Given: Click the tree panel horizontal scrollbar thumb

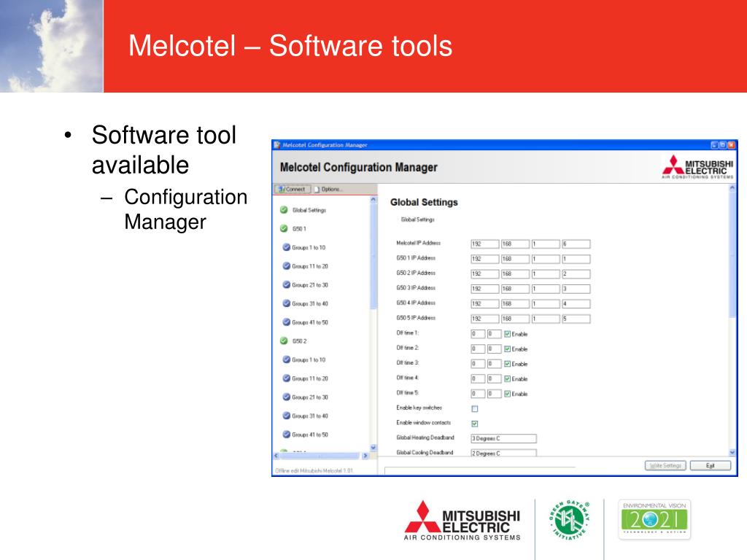Looking at the screenshot, I should point(320,456).
